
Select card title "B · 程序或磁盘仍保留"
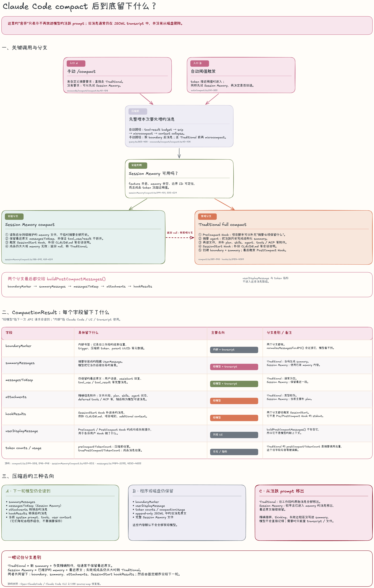point(153,491)
